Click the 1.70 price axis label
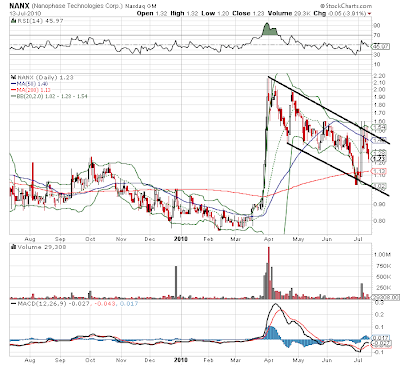The width and height of the screenshot is (400, 365). coord(379,113)
